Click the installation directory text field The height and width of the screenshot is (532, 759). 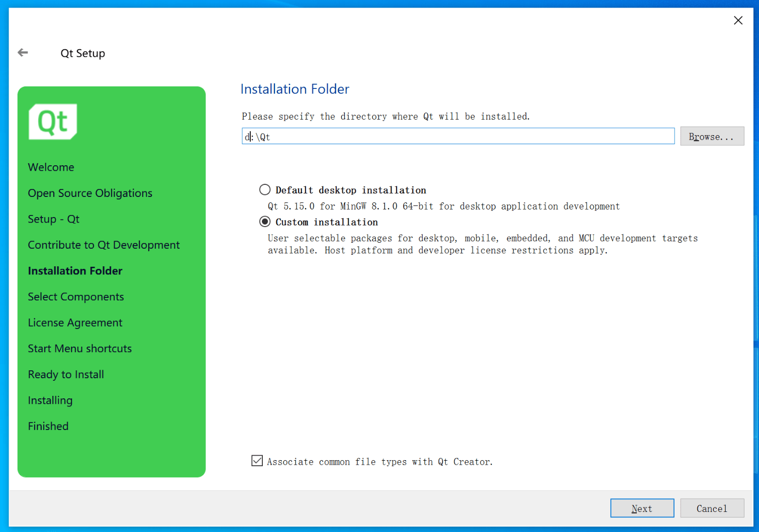click(x=457, y=137)
